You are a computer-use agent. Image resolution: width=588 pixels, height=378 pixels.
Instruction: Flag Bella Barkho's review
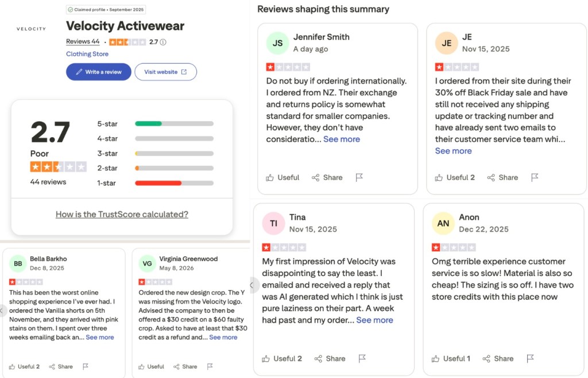click(86, 367)
